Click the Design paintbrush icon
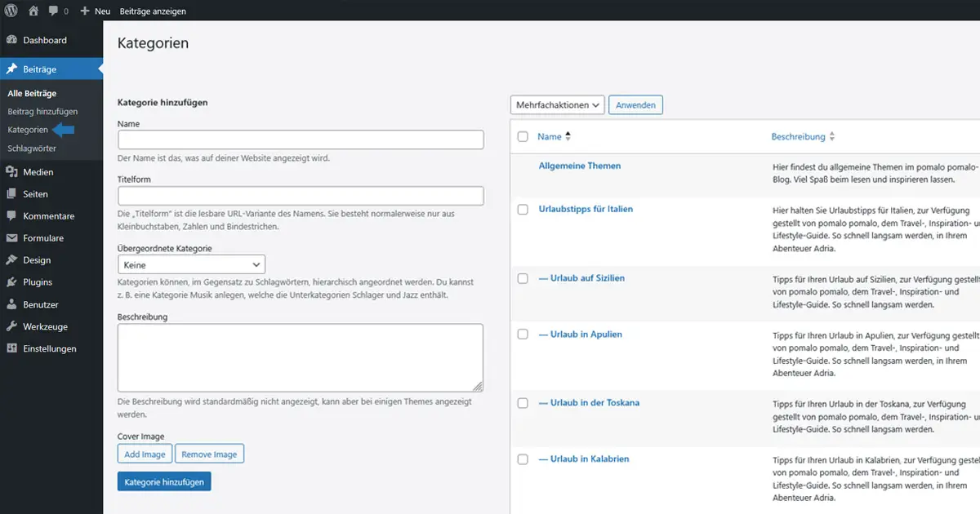The image size is (980, 514). coord(11,260)
